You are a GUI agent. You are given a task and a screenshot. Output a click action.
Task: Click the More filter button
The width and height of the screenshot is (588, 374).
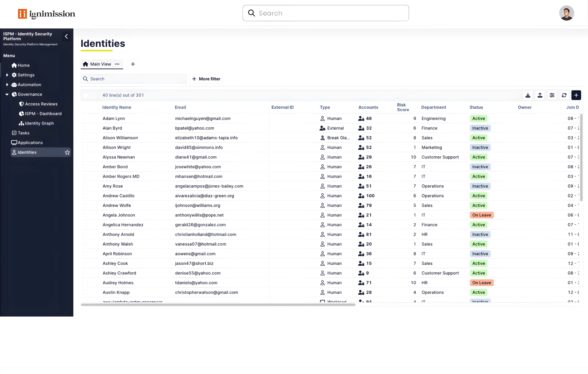click(206, 79)
